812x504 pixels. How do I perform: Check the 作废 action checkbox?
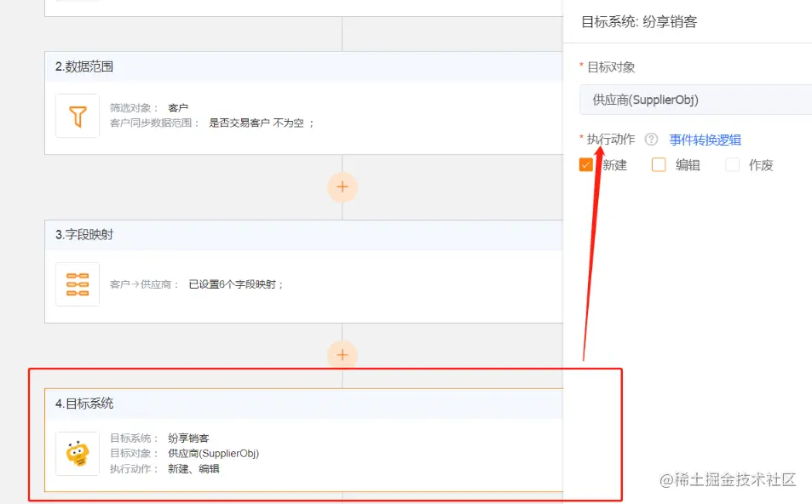coord(732,164)
